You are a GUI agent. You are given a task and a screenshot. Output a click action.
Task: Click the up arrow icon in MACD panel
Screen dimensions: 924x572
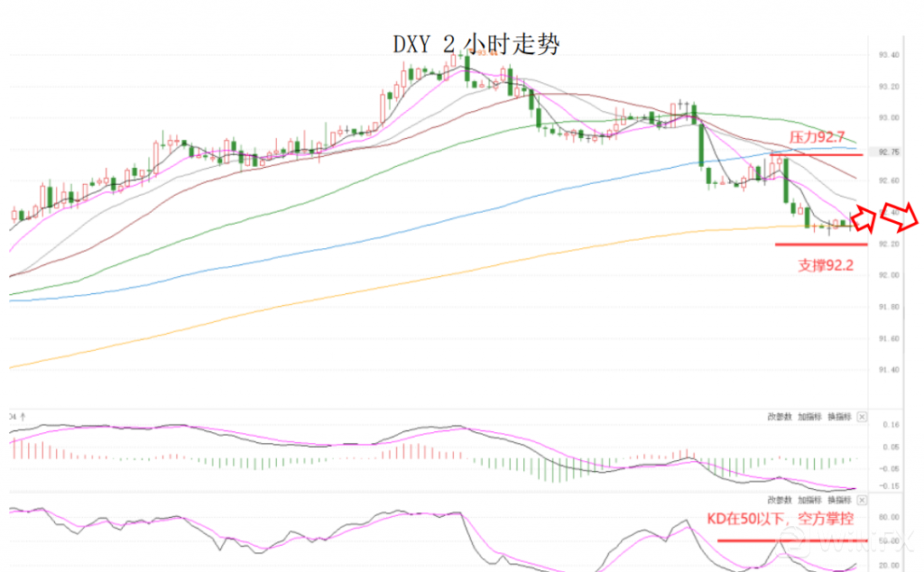pyautogui.click(x=23, y=417)
